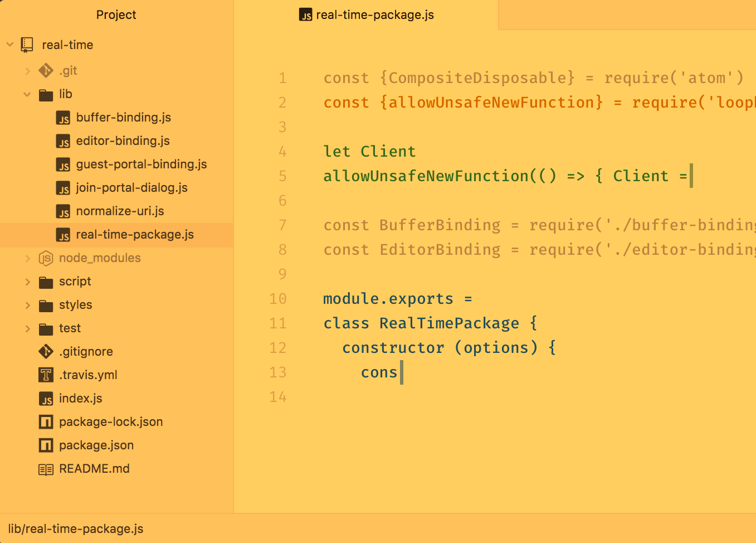Select the script folder name

[75, 282]
